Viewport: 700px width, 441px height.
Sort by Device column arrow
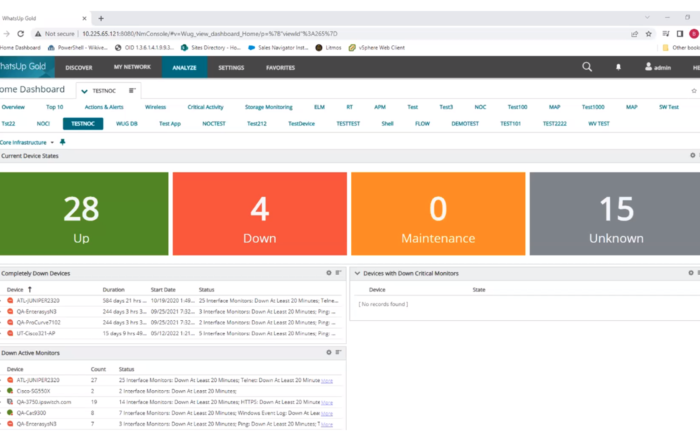pyautogui.click(x=30, y=289)
